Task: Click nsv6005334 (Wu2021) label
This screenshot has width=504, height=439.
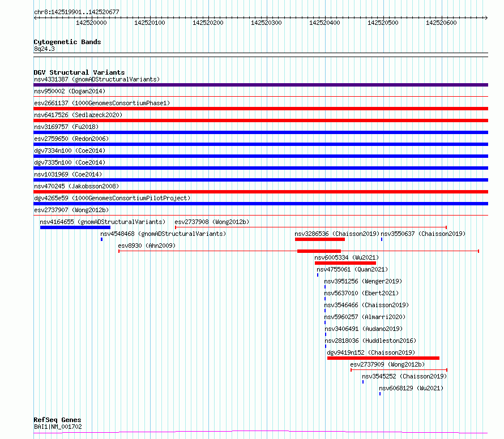Action: (347, 257)
